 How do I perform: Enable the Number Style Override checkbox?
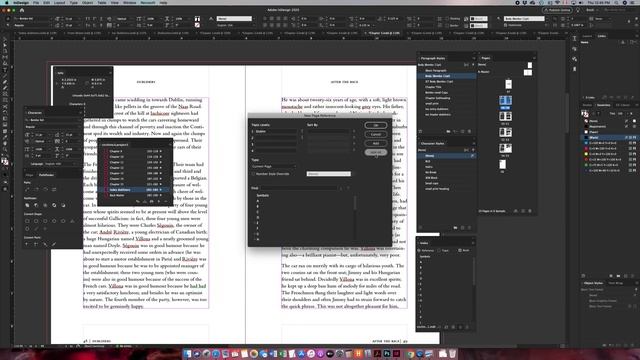point(253,174)
